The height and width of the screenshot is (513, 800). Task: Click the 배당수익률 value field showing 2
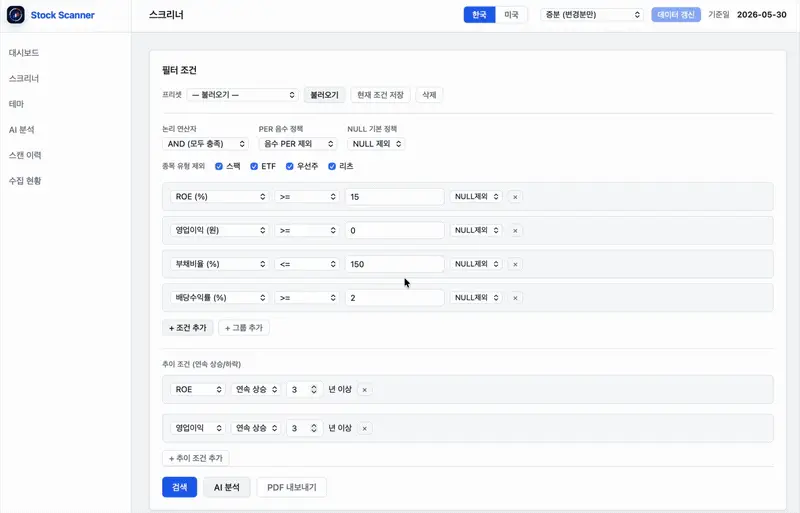coord(394,298)
